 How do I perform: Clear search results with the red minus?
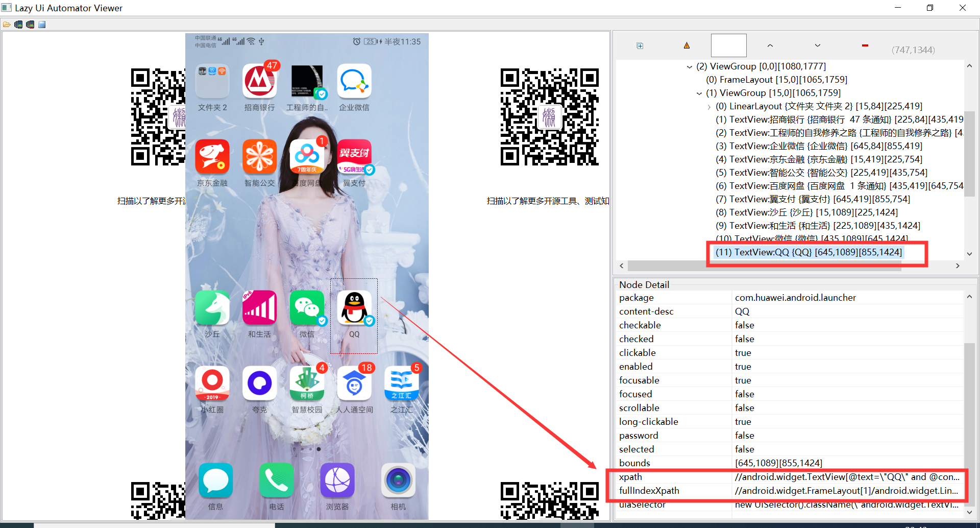865,45
